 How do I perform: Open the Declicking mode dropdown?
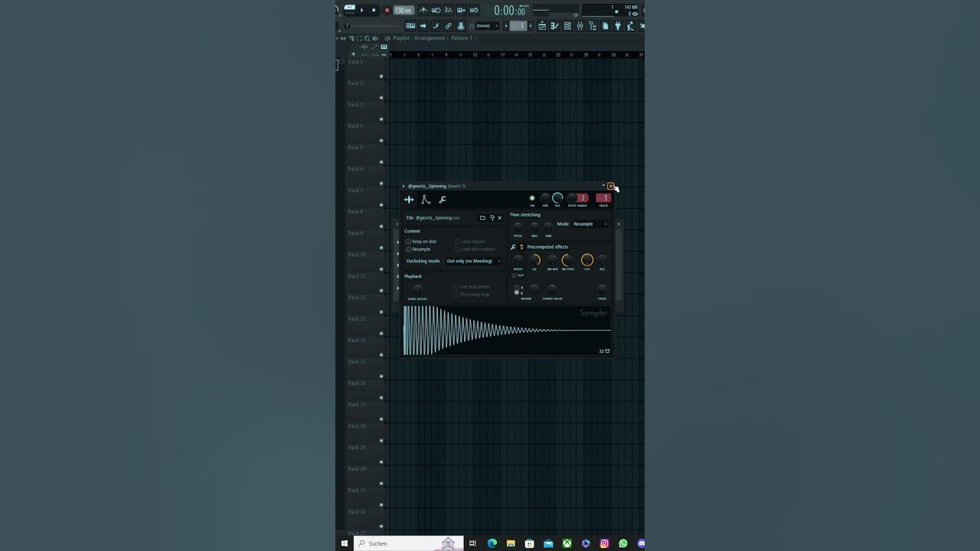474,261
